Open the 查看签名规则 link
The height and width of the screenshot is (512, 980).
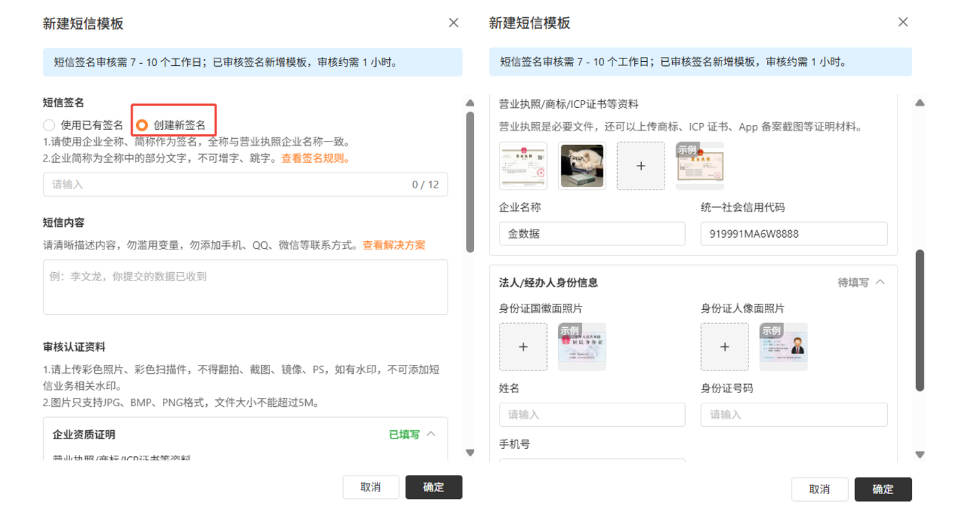[315, 158]
